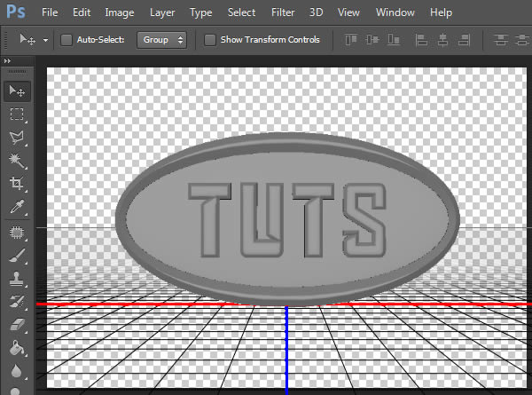Image resolution: width=532 pixels, height=395 pixels.
Task: Choose the Polygonal Lasso tool
Action: click(17, 138)
